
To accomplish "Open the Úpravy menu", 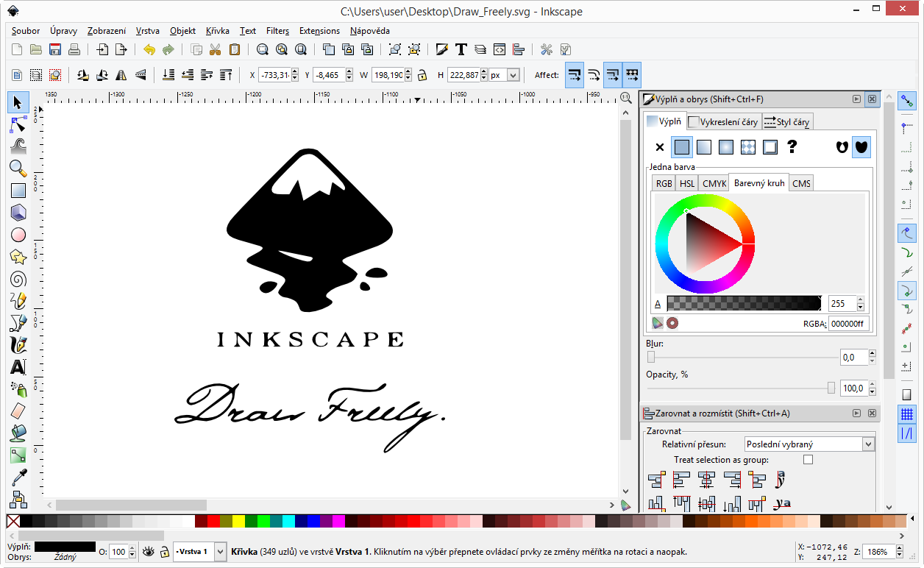I will pos(63,31).
